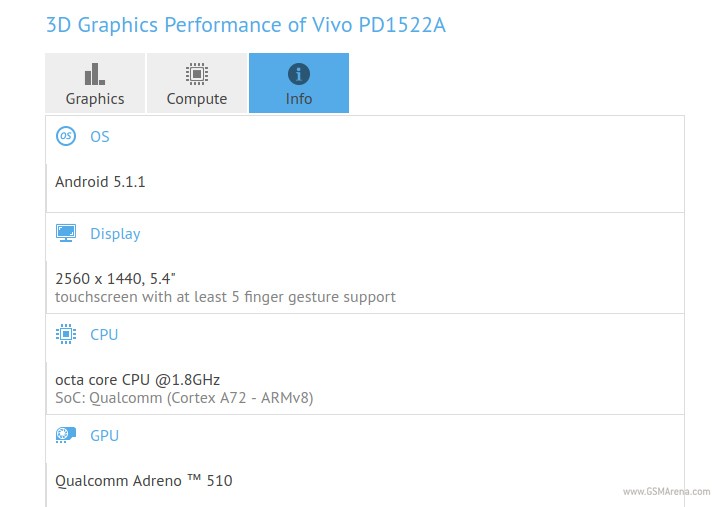Select the Info tab

298,84
